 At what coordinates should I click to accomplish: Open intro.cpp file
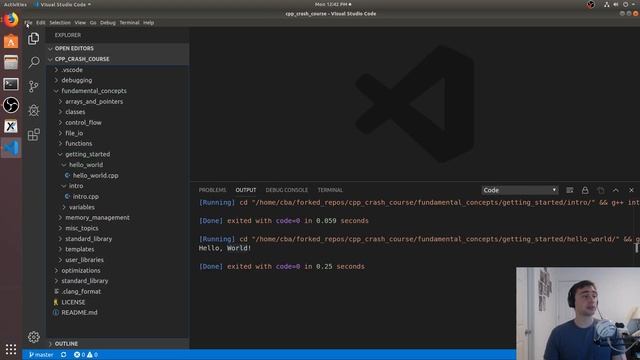click(x=118, y=196)
